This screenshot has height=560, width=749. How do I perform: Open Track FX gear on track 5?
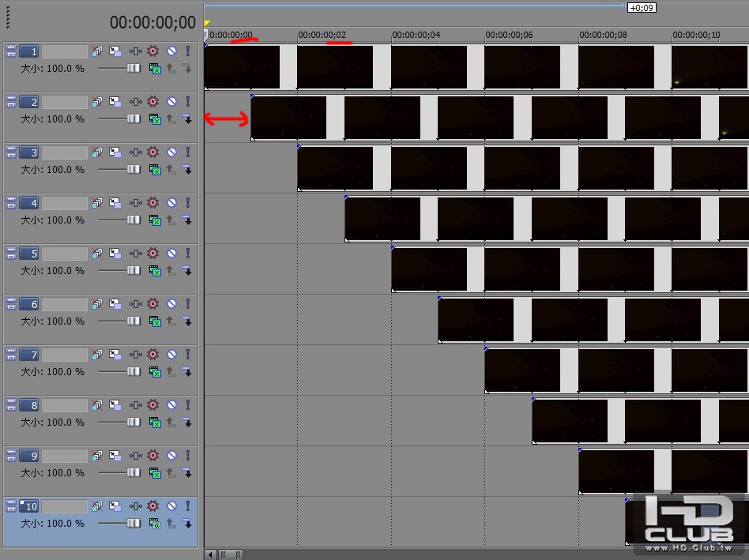tap(152, 254)
